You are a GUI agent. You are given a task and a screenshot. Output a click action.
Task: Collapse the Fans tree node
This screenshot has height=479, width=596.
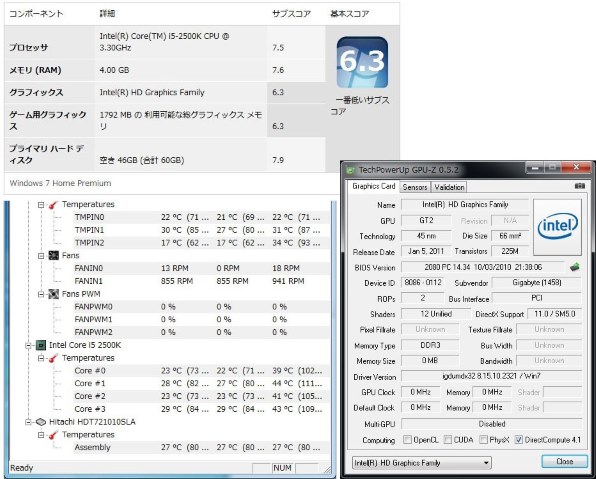tap(41, 256)
